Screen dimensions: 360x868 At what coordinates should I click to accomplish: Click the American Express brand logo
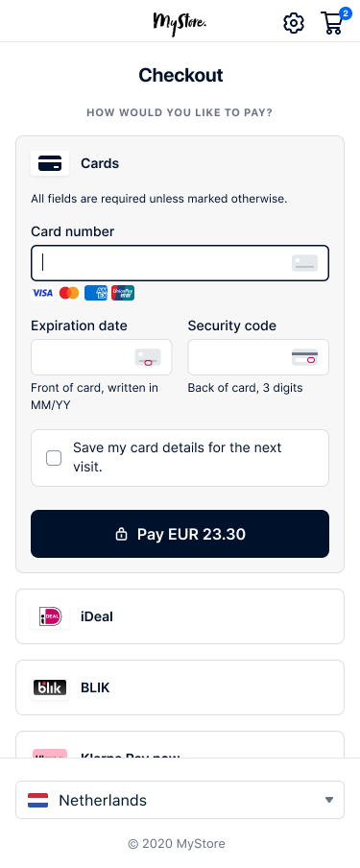pyautogui.click(x=96, y=293)
